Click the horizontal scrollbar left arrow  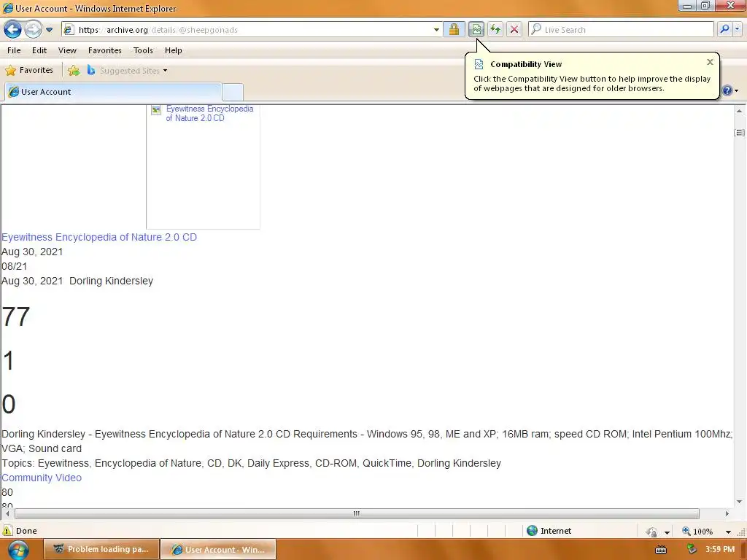(x=7, y=513)
